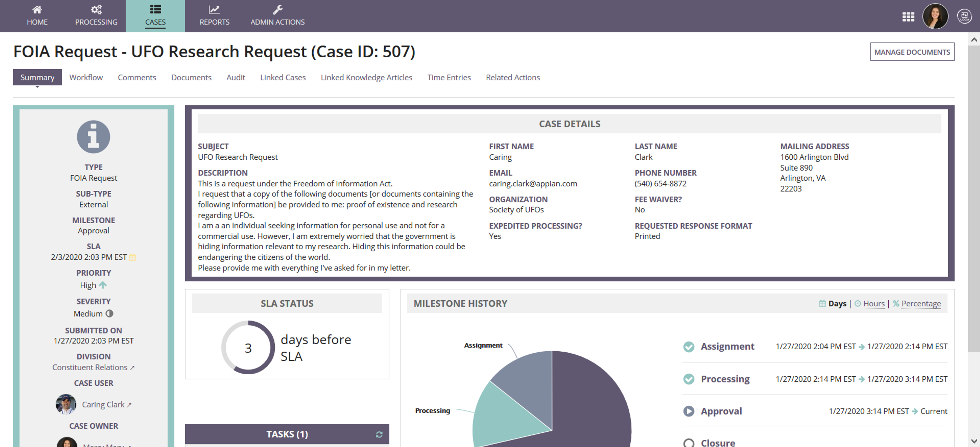Screen dimensions: 980x447
Task: Click the Medium severity half-circle icon
Action: tap(109, 314)
